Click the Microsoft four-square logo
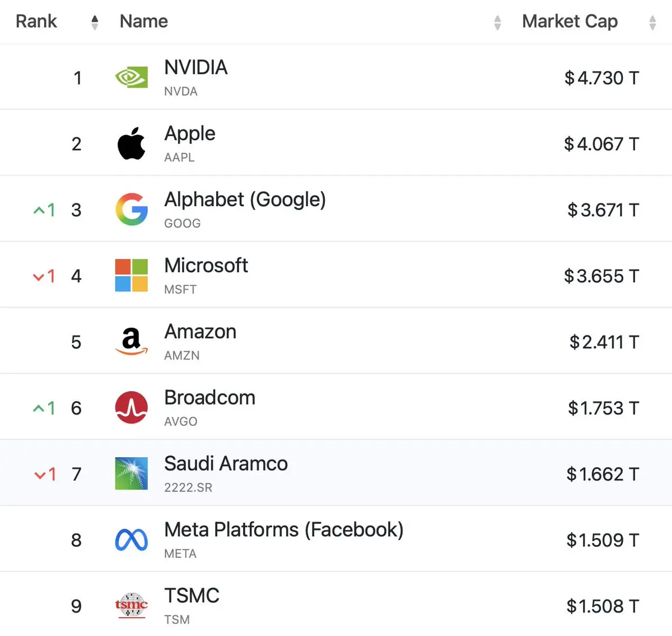Screen dimensions: 672x636 pos(132,275)
